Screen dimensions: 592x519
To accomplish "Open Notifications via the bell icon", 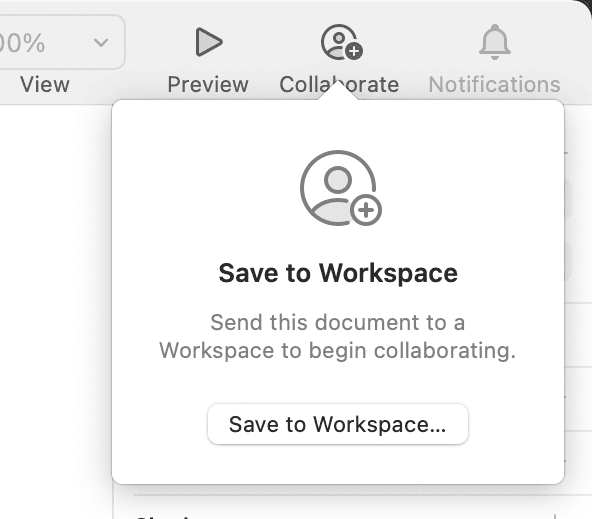I will pyautogui.click(x=495, y=42).
